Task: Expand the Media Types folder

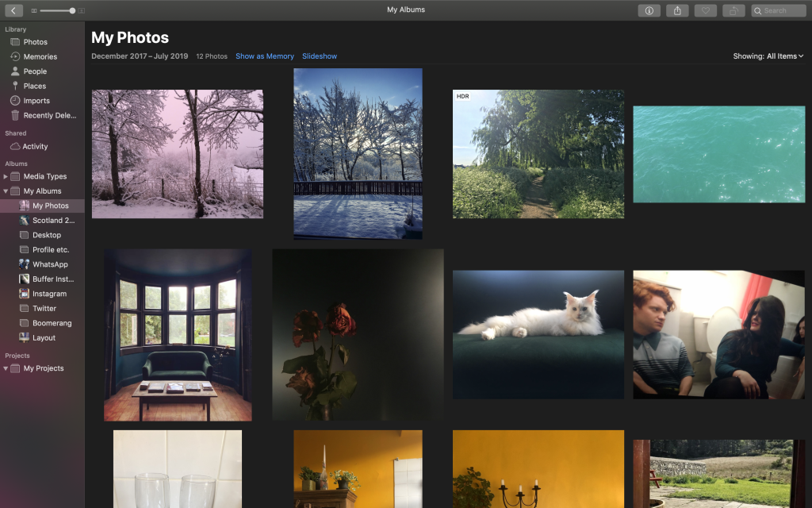Action: pyautogui.click(x=6, y=177)
